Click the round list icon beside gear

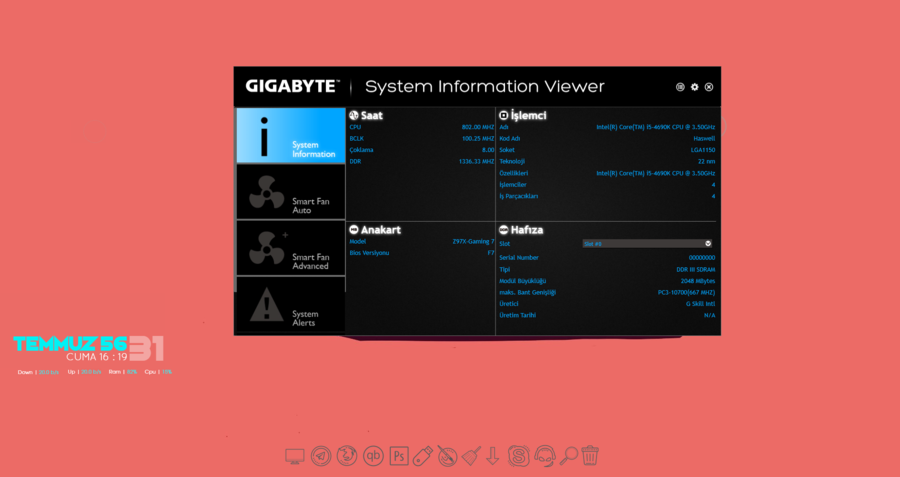click(x=680, y=87)
